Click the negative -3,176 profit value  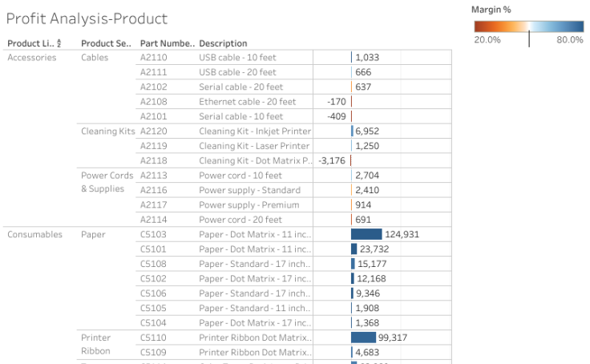(x=332, y=161)
